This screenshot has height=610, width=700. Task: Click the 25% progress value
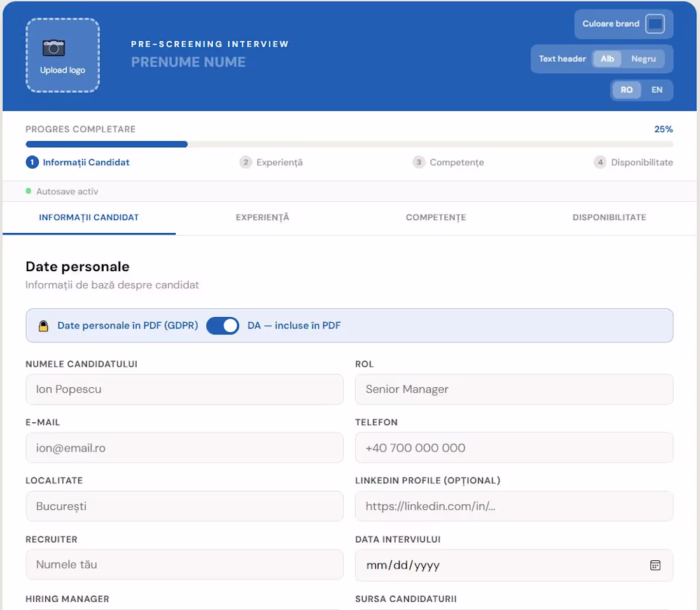click(x=663, y=129)
